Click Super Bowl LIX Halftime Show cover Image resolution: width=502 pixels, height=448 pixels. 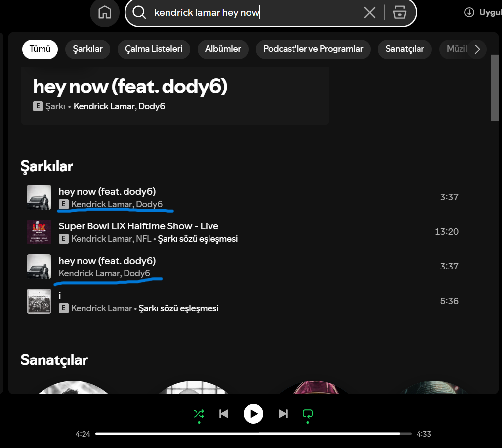[39, 232]
